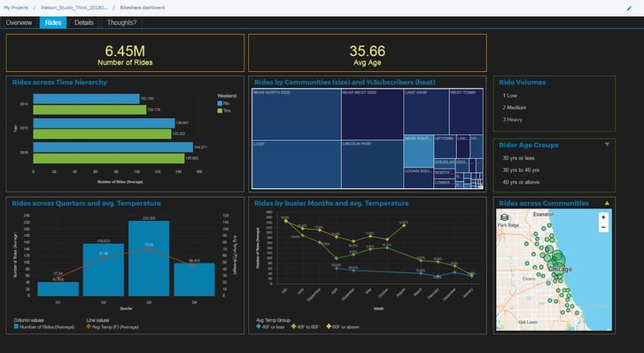The width and height of the screenshot is (644, 353).
Task: Click the UPTOWN treemap tile
Action: point(445,146)
